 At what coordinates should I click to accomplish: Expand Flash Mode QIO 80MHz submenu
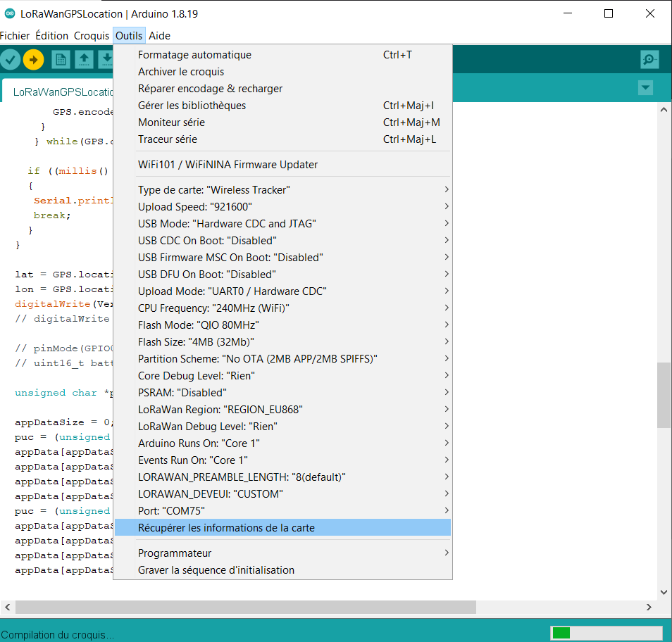pos(282,325)
